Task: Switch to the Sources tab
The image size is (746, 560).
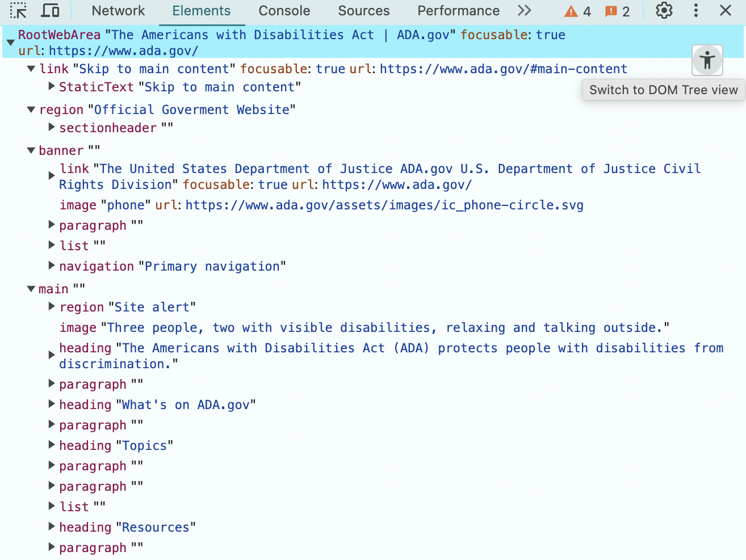Action: click(364, 11)
